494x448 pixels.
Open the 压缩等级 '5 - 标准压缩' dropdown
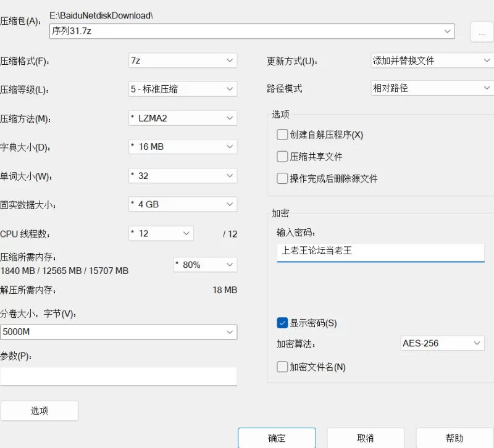click(183, 89)
